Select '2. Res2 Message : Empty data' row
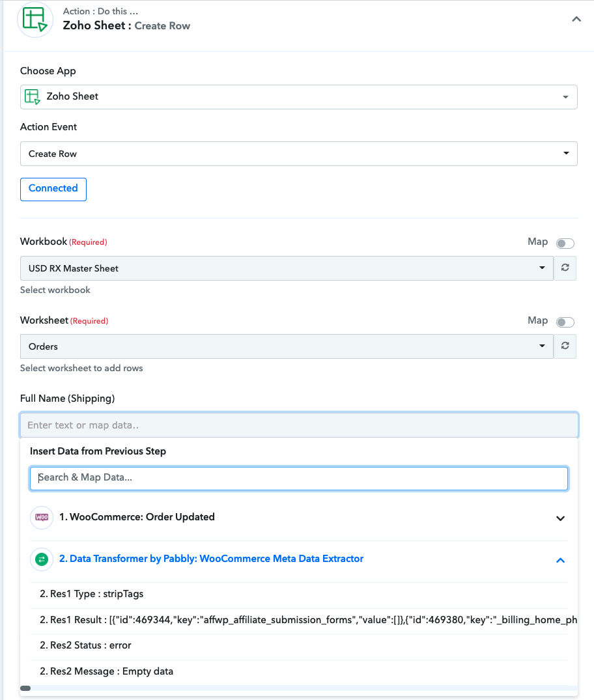The image size is (594, 700). click(x=299, y=672)
